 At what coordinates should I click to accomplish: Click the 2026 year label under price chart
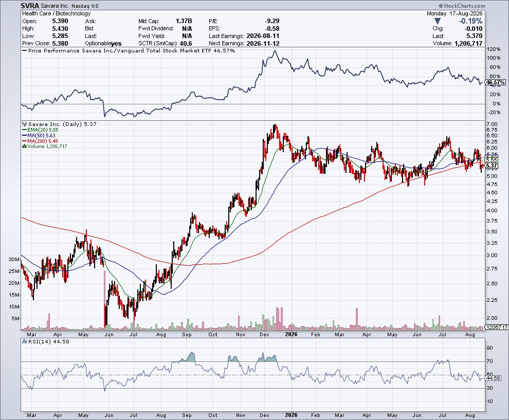291,334
